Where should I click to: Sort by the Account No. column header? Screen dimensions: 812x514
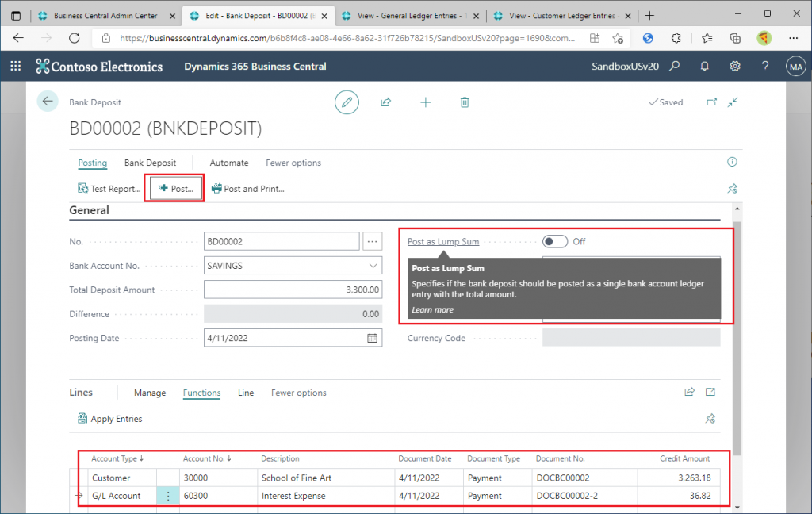click(x=207, y=458)
